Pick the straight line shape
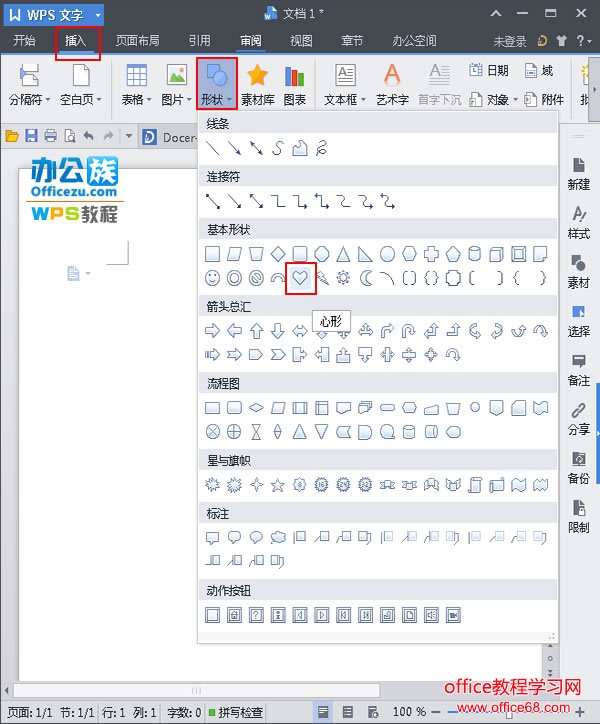 tap(212, 148)
